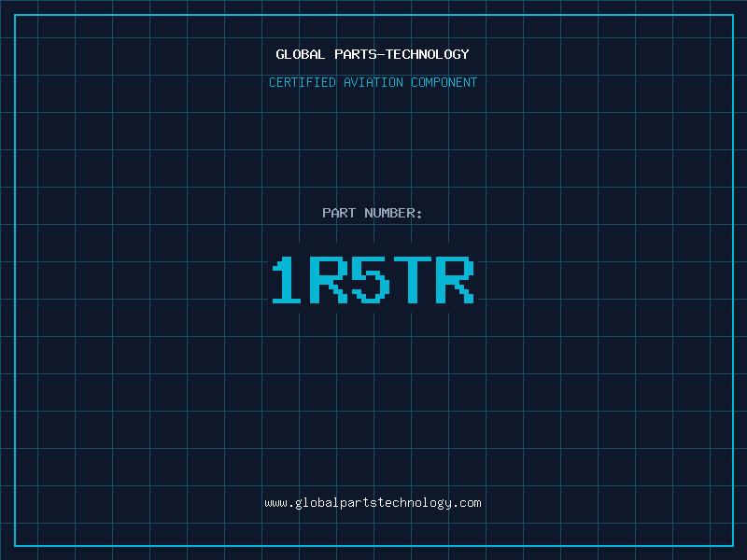Image resolution: width=747 pixels, height=560 pixels.
Task: Click the top-right corner of the cyan border
Action: click(x=732, y=15)
